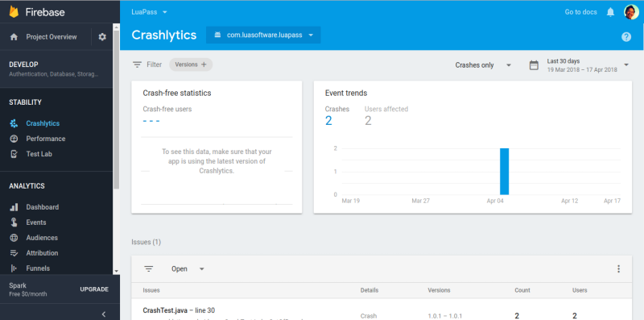Click the Users column header
644x320 pixels.
point(580,290)
